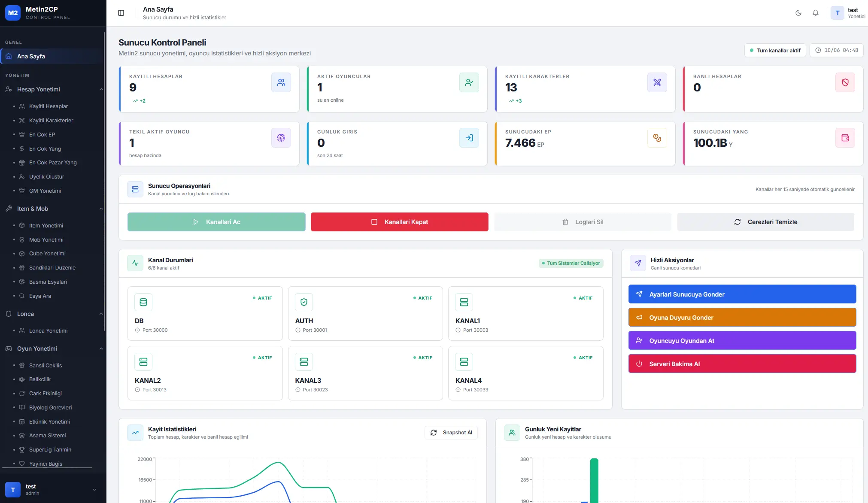
Task: Click the Kanallari Kapat button
Action: pyautogui.click(x=400, y=222)
